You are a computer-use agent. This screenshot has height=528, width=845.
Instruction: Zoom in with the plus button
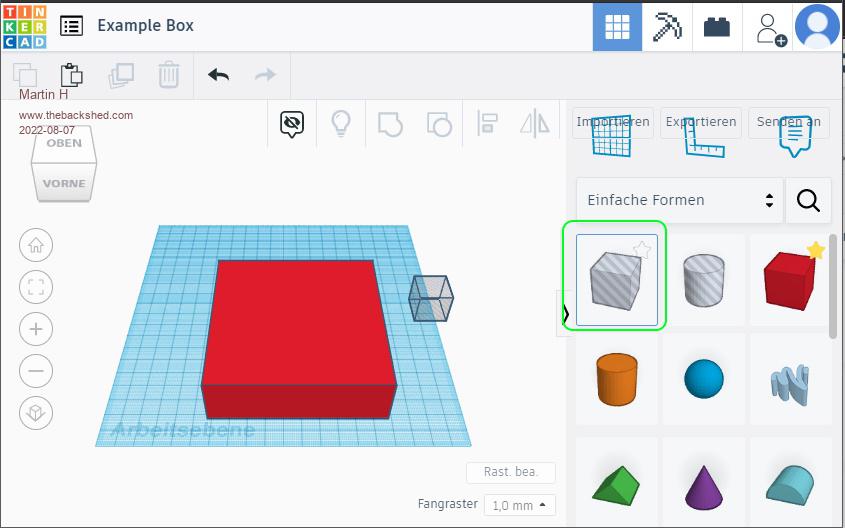(x=36, y=329)
